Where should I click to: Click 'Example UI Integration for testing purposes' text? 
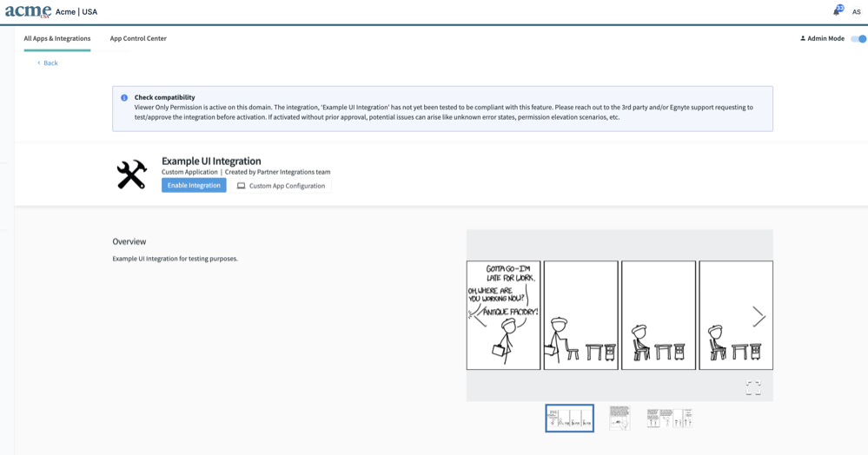tap(175, 259)
